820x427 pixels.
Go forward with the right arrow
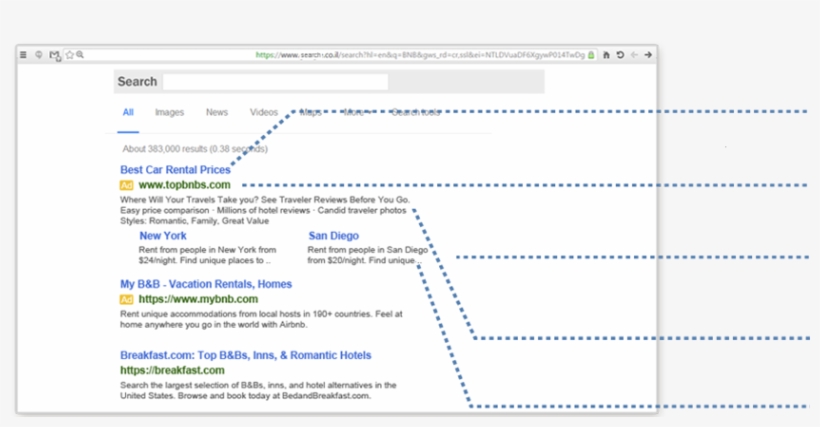(x=648, y=55)
